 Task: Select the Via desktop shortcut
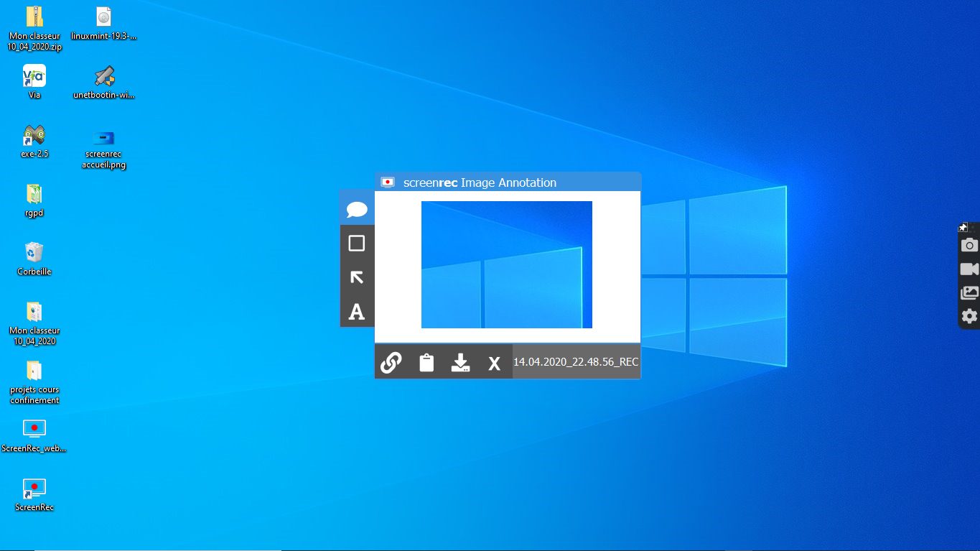[34, 82]
